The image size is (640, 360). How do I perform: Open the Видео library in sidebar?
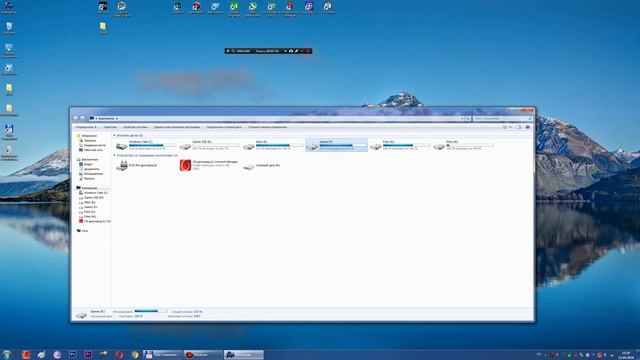tap(88, 164)
